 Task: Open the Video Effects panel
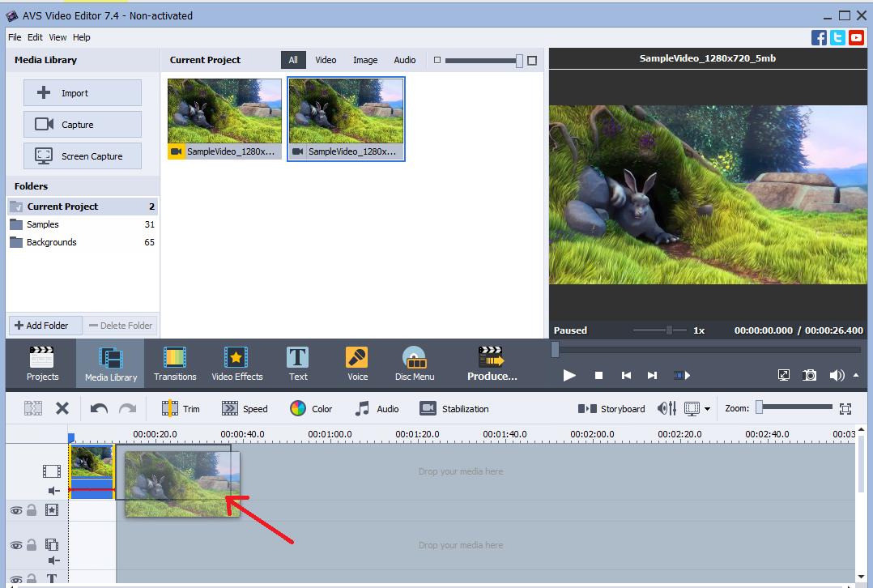[236, 364]
